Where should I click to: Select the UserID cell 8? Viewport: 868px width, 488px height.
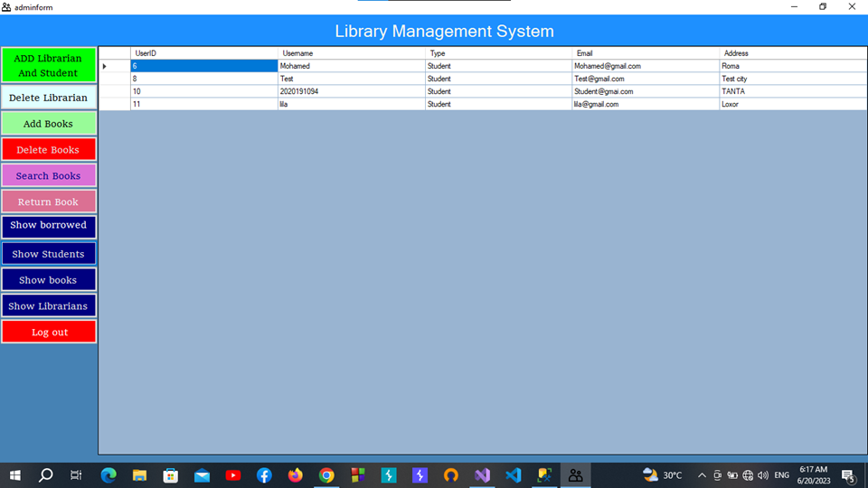[204, 79]
